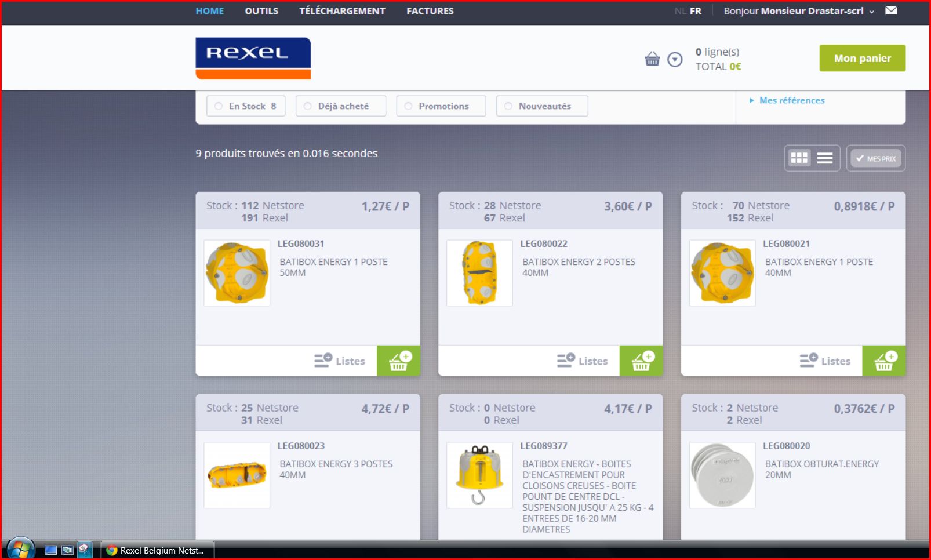Add LEG080022 Batibox 2 postes to cart
The image size is (931, 560).
click(641, 361)
